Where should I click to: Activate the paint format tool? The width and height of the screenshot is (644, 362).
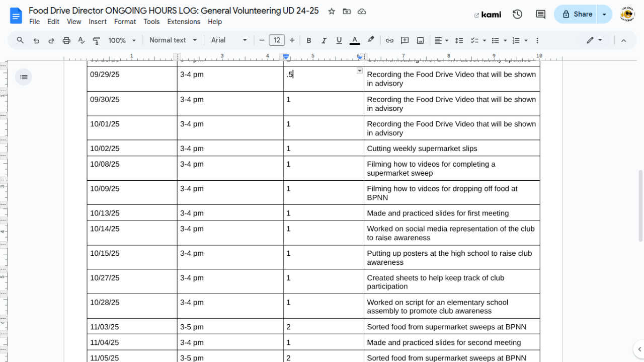point(97,40)
